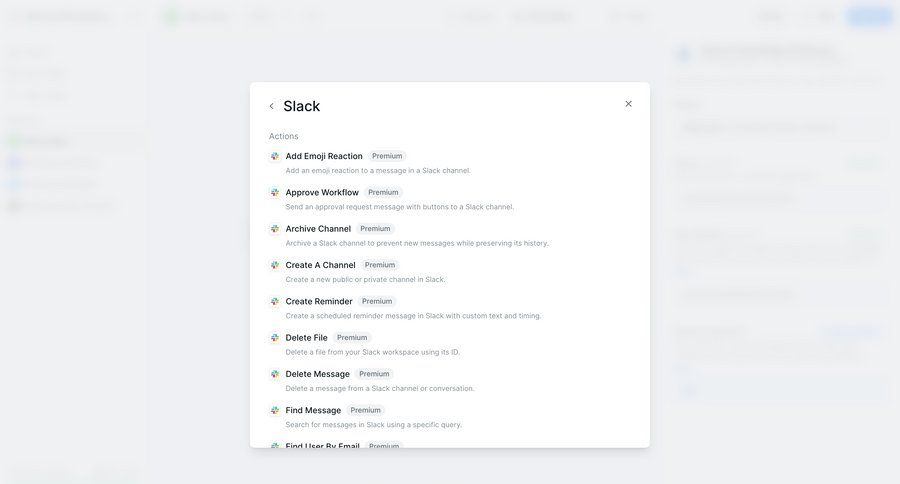Select the Approve Workflow action
900x484 pixels.
(322, 192)
